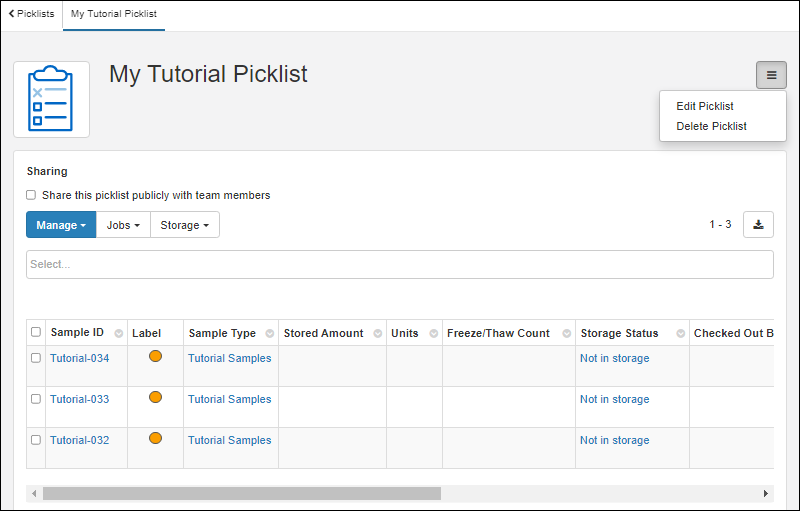
Task: Check the select-all rows header checkbox
Action: point(36,333)
